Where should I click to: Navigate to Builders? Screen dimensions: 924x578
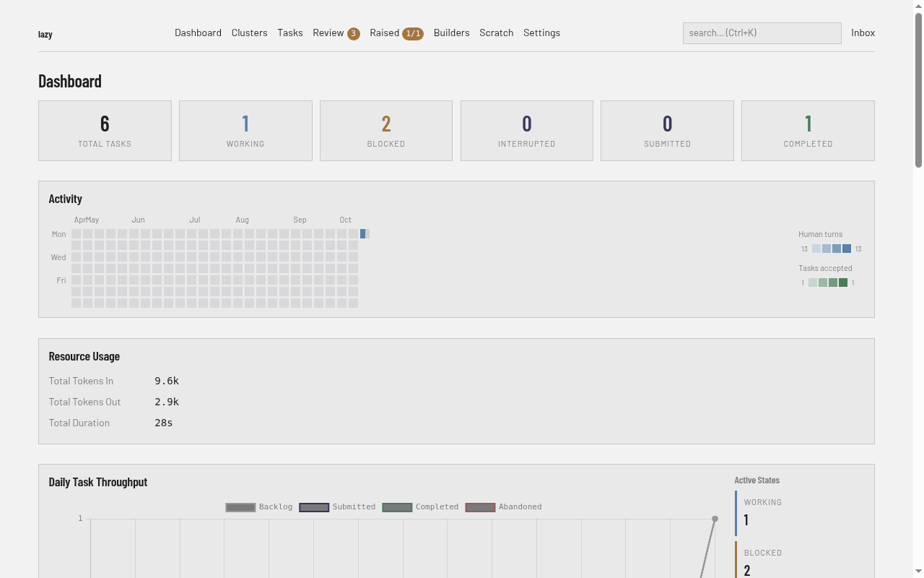(x=452, y=33)
